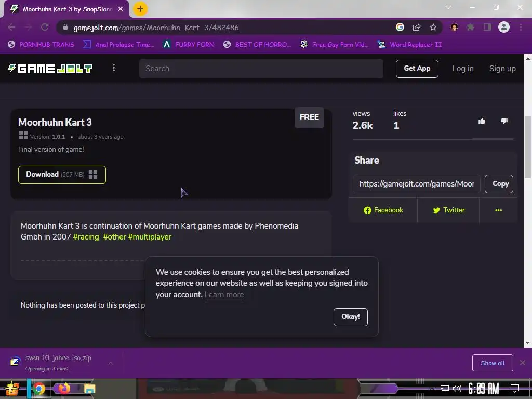Open the network icon in tray
532x399 pixels.
(x=444, y=389)
